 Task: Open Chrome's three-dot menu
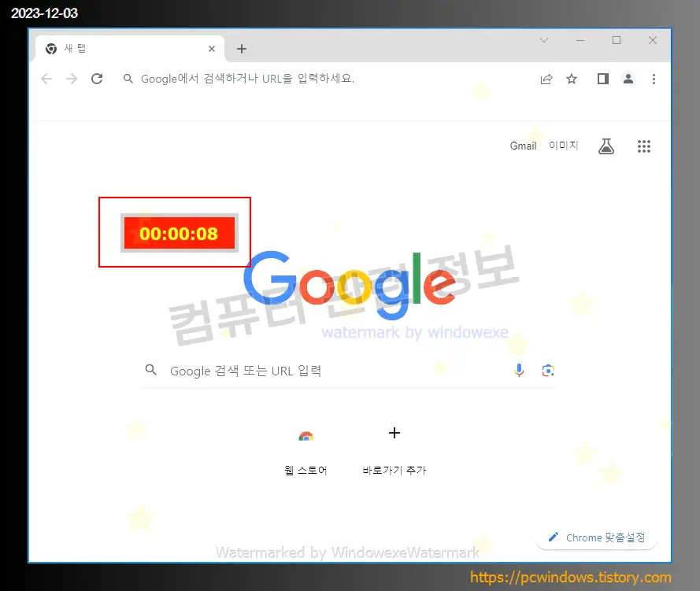pos(654,79)
